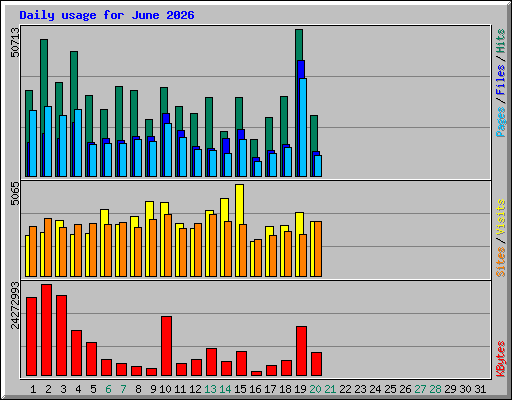Click day 15 on the x-axis
Screen dimensions: 512x400
point(240,389)
